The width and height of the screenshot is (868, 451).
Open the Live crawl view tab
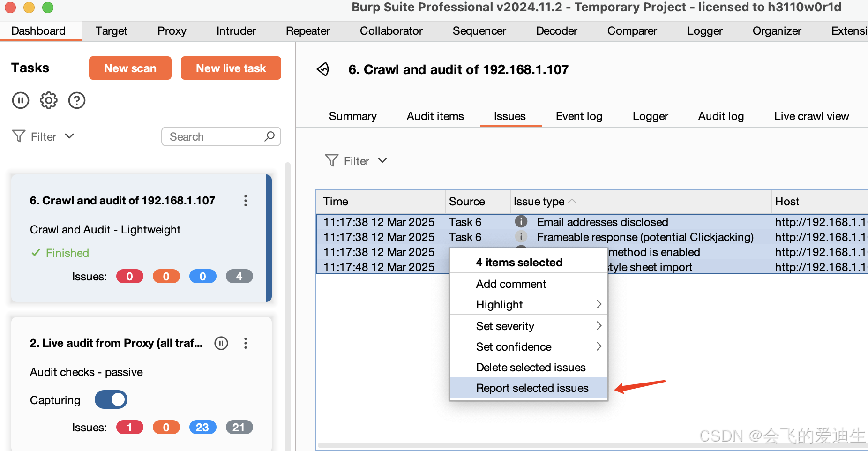[x=812, y=116]
